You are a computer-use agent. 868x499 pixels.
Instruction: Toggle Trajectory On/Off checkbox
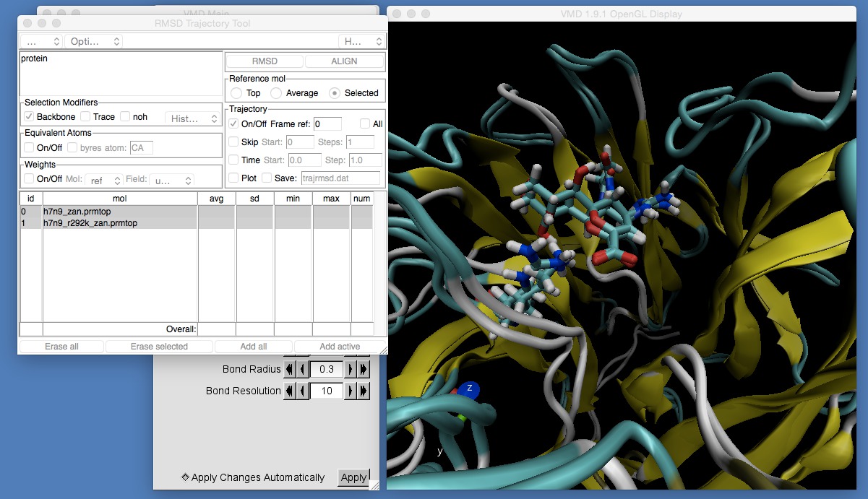tap(233, 123)
